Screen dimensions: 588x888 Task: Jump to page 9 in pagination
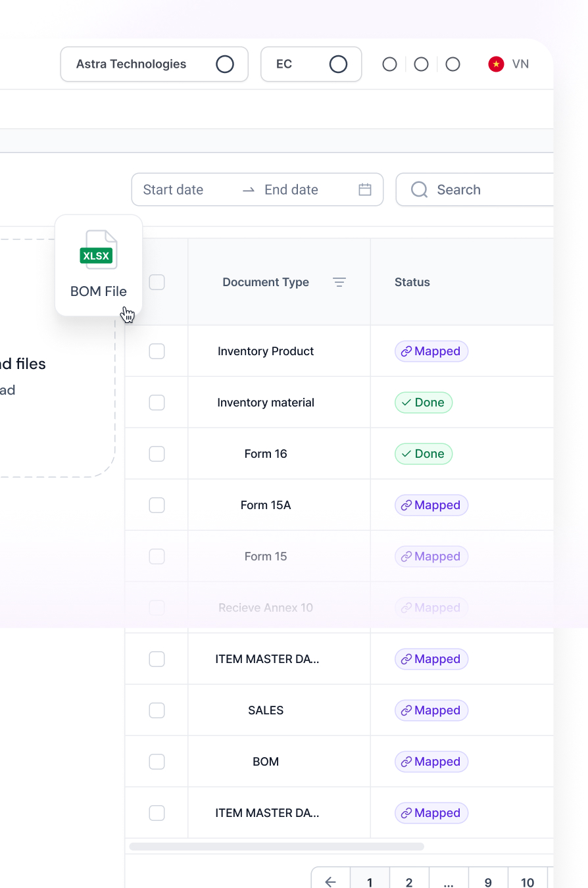pyautogui.click(x=488, y=881)
